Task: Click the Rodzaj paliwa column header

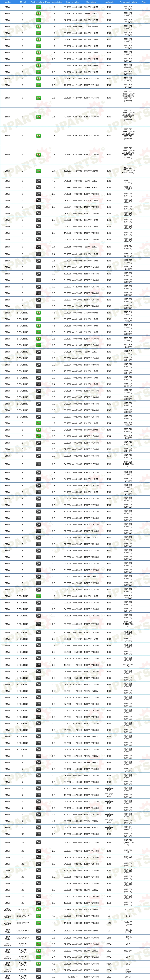Action: click(37, 2)
